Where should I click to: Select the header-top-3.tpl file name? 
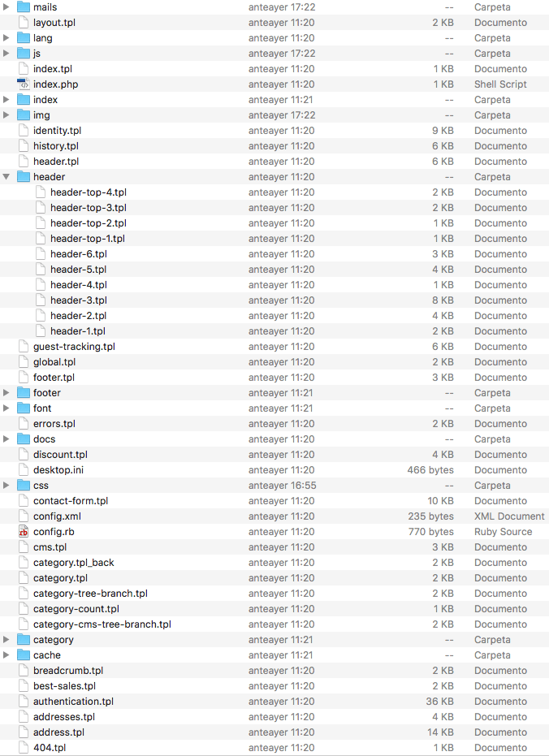click(x=89, y=208)
